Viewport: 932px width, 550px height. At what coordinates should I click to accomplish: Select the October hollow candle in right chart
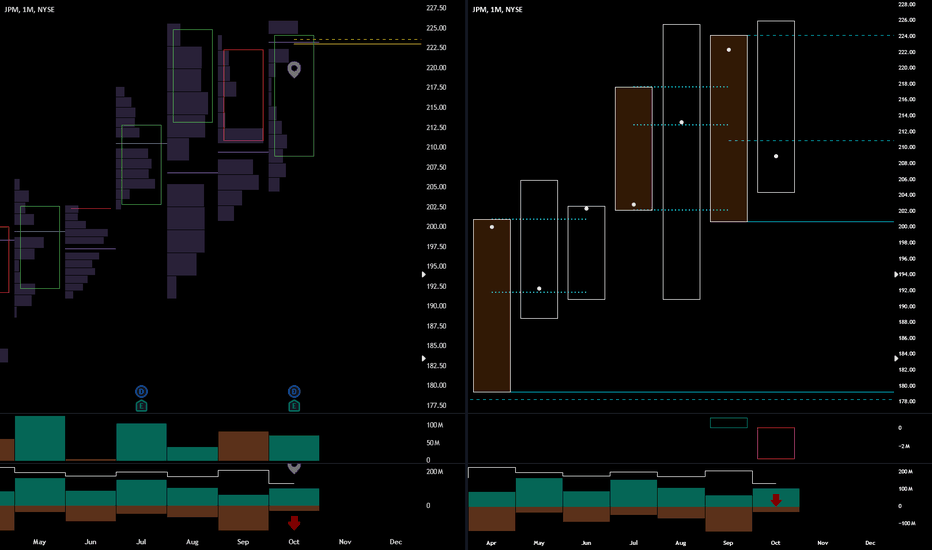776,106
